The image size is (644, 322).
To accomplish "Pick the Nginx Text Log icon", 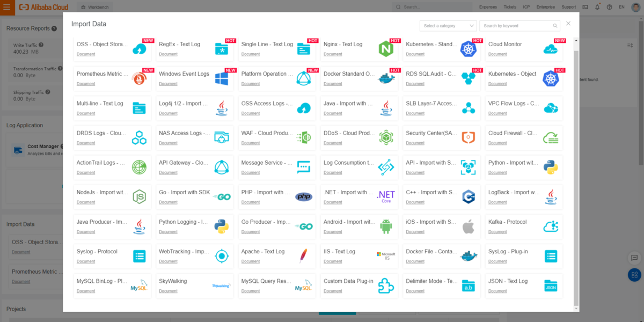I will click(386, 49).
